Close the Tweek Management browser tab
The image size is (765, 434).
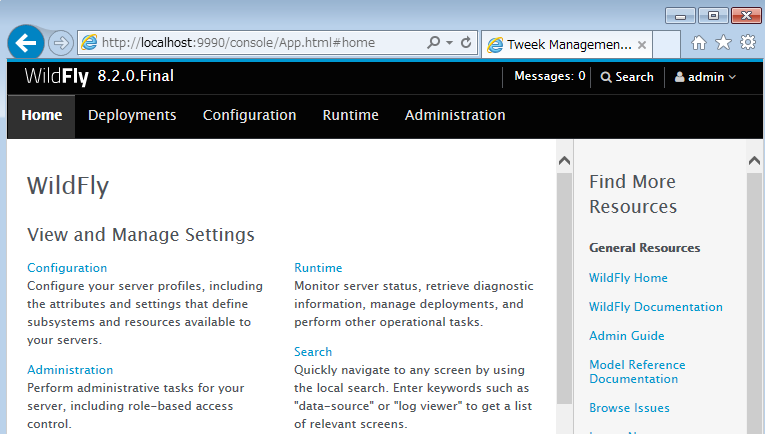tap(642, 45)
